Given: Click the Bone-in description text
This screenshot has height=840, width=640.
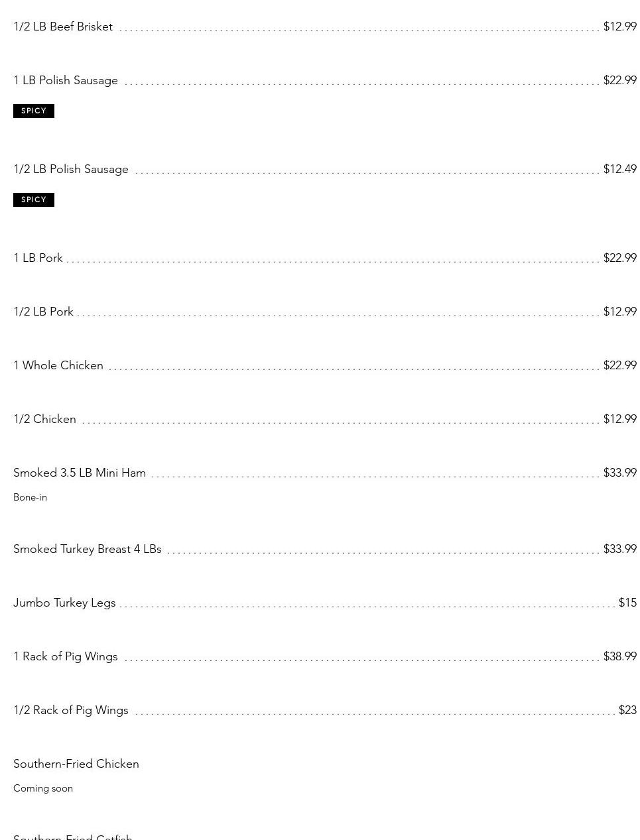Looking at the screenshot, I should click(30, 497).
